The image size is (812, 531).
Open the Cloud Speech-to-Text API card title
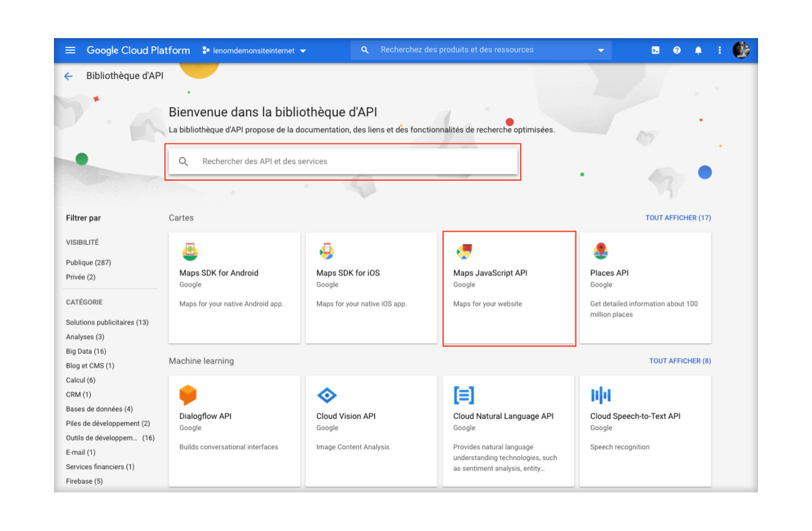pyautogui.click(x=635, y=416)
